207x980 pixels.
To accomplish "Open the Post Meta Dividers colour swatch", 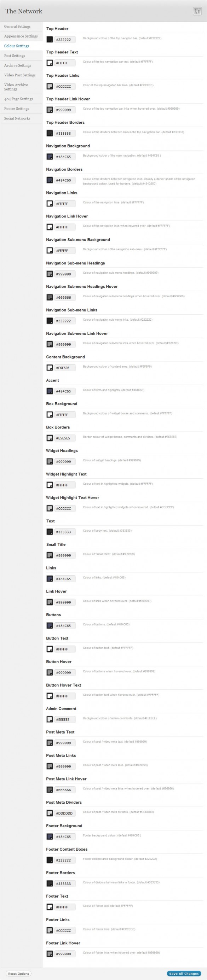I will (50, 813).
